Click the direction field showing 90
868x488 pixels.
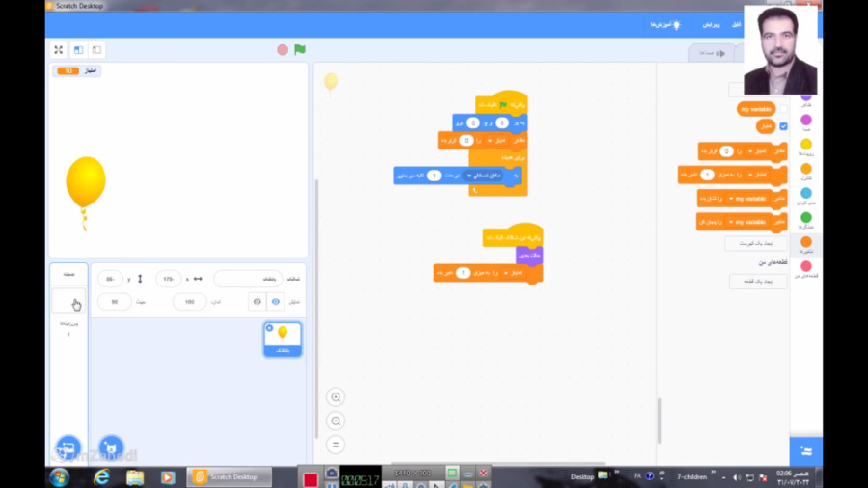(115, 302)
